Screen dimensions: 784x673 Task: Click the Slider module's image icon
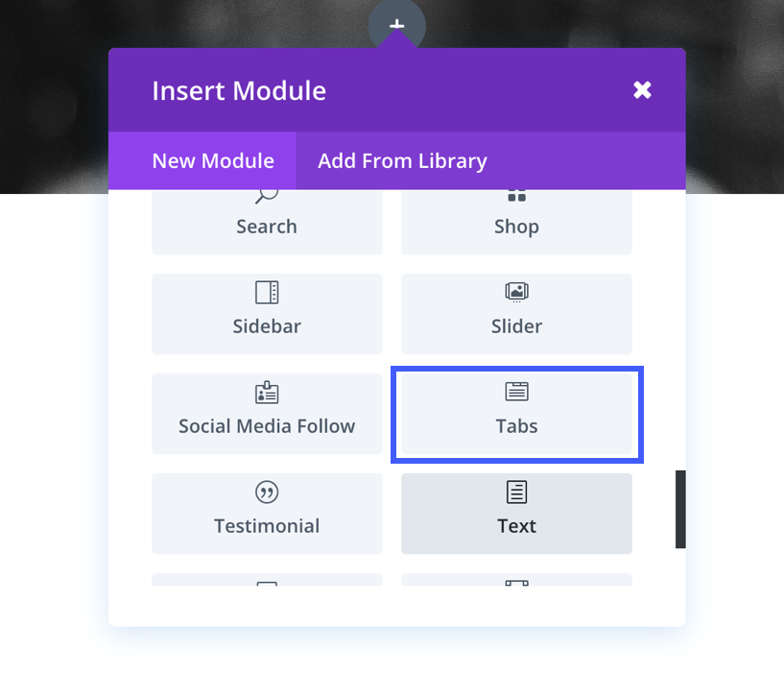[516, 292]
